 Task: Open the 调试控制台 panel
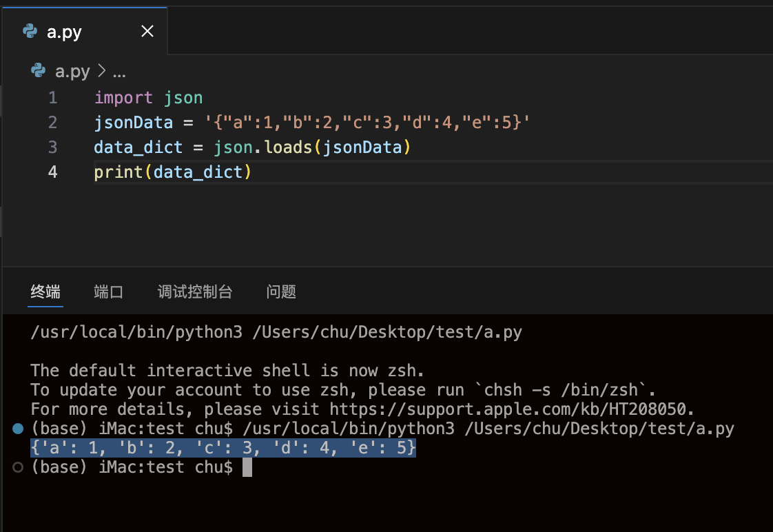point(195,291)
